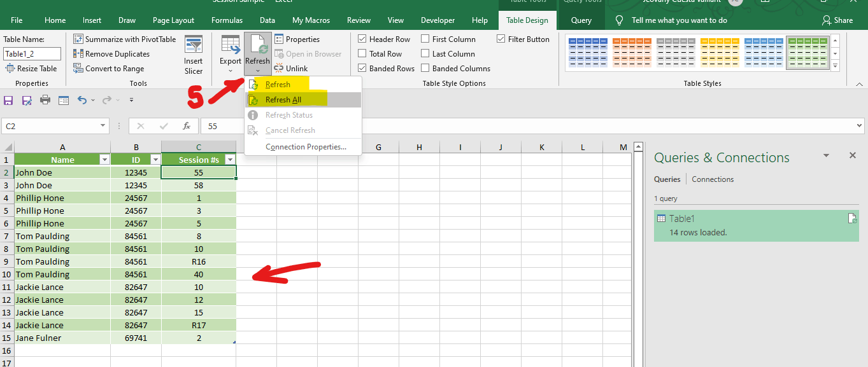
Task: Click Insert Slicer
Action: (194, 55)
